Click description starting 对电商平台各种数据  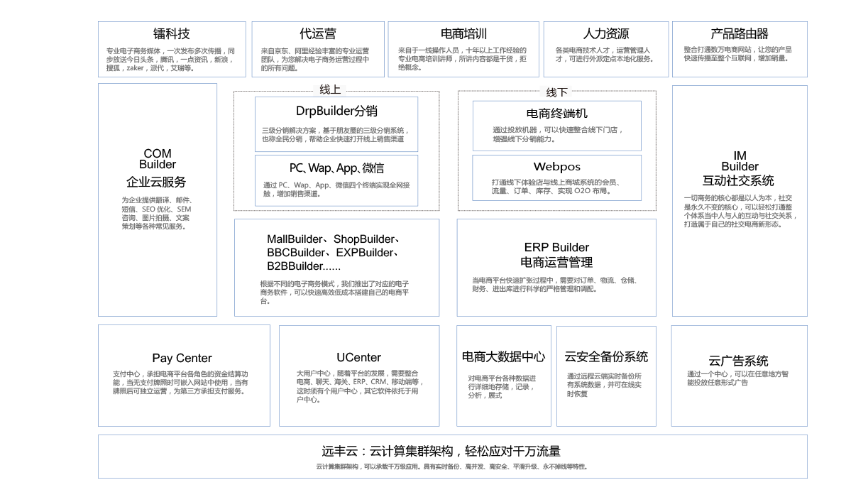502,387
